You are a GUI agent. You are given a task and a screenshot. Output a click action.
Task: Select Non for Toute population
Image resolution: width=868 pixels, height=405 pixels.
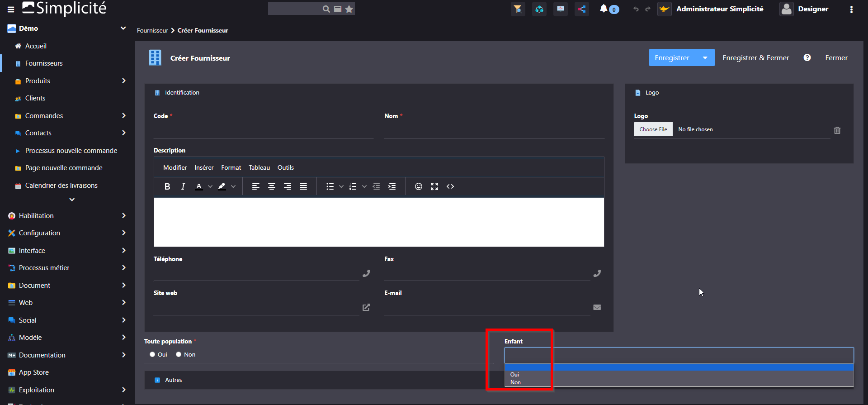179,354
